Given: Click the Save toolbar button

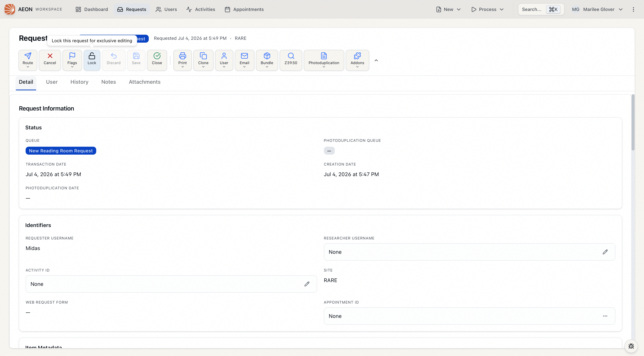Looking at the screenshot, I should [136, 60].
